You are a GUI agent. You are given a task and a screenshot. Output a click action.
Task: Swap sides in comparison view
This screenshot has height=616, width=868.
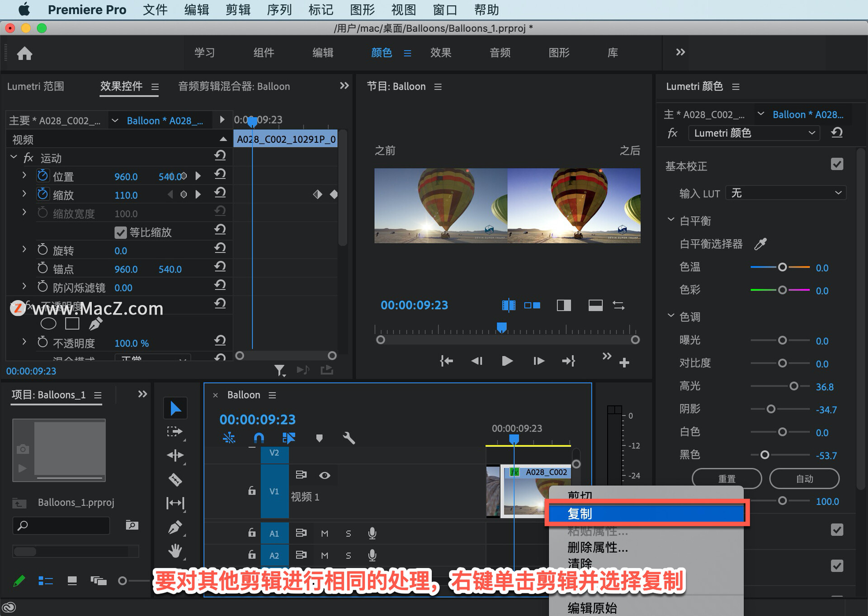[x=618, y=306]
